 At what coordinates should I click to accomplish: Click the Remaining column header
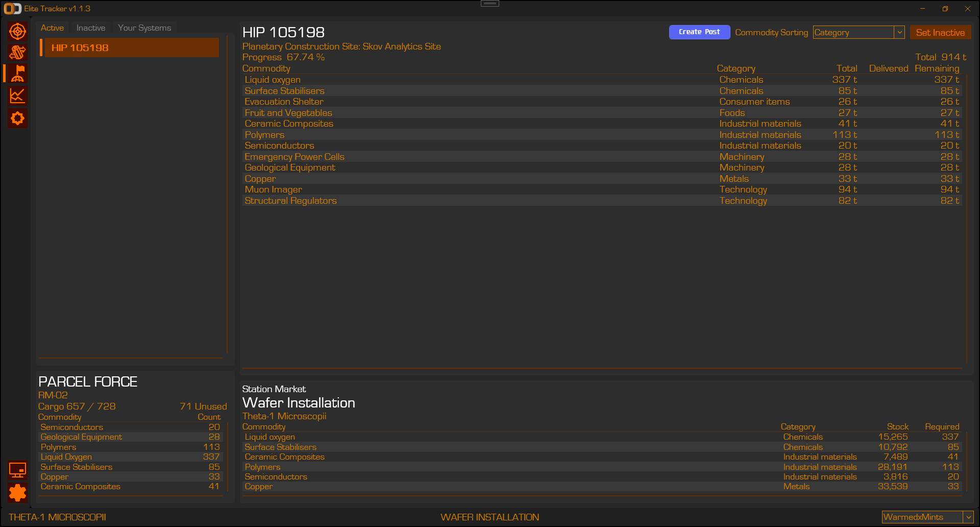click(x=937, y=68)
